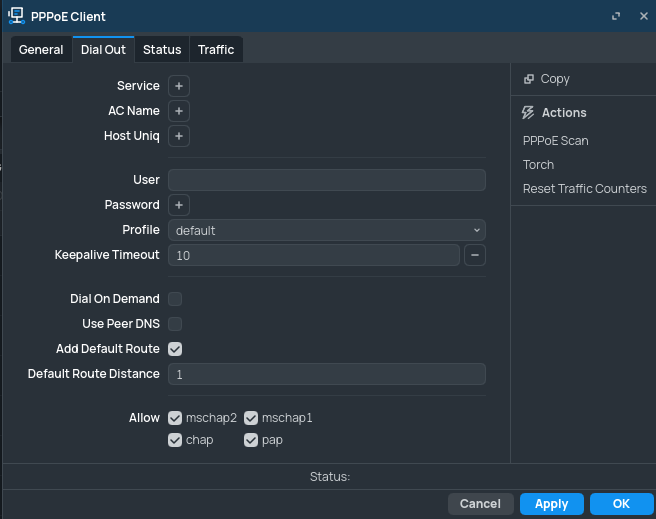Image resolution: width=656 pixels, height=519 pixels.
Task: Open the Traffic tab
Action: (x=216, y=50)
